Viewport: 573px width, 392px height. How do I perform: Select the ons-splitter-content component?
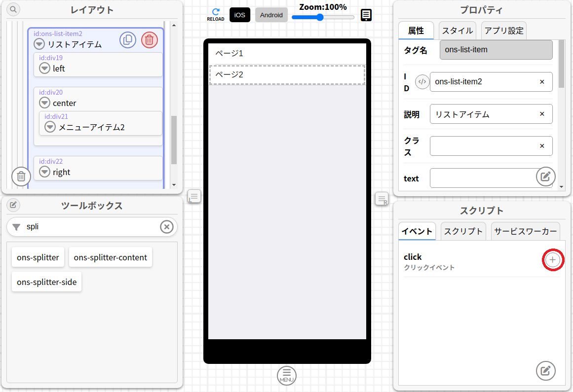tap(111, 257)
